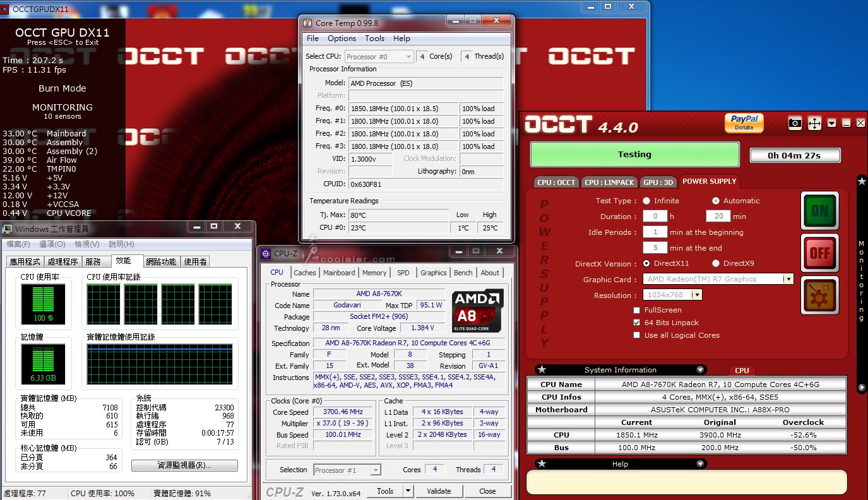Open Core Temp File menu
868x500 pixels.
[x=313, y=39]
